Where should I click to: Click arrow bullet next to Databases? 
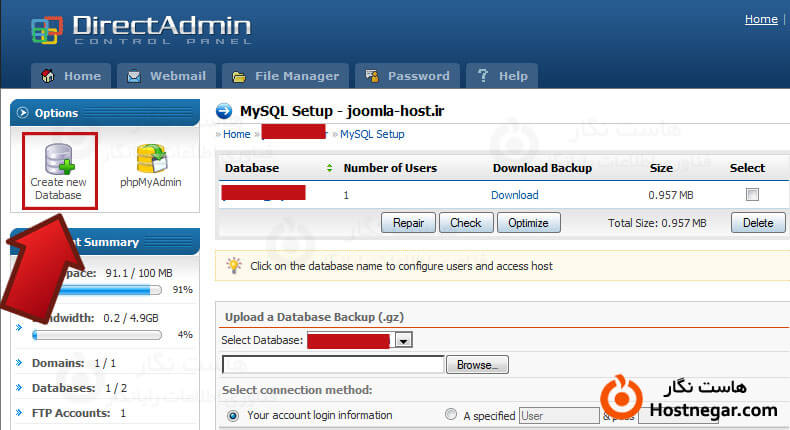[19, 388]
